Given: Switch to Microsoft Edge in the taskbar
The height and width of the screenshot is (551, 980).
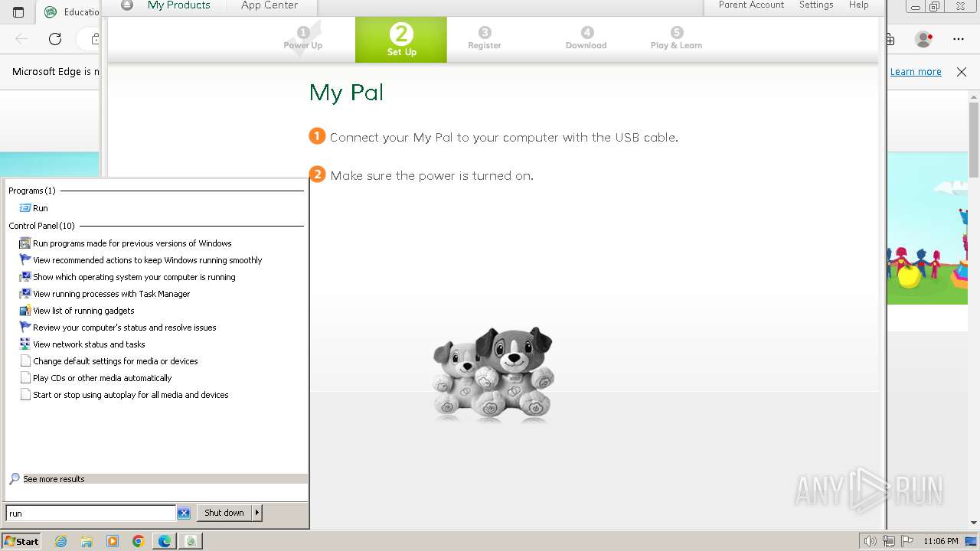Looking at the screenshot, I should coord(165,541).
